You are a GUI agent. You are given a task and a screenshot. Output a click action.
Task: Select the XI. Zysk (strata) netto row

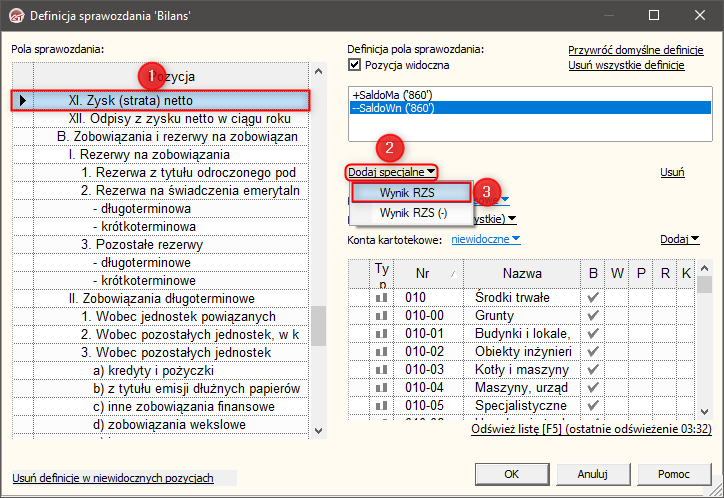click(x=160, y=100)
